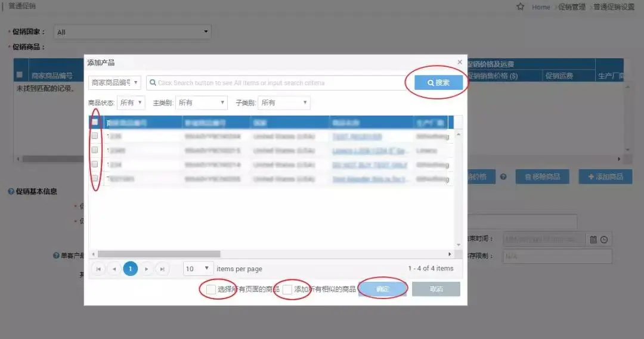The width and height of the screenshot is (644, 339).
Task: Click left arrow of dialog horizontal scrollbar
Action: pyautogui.click(x=93, y=254)
